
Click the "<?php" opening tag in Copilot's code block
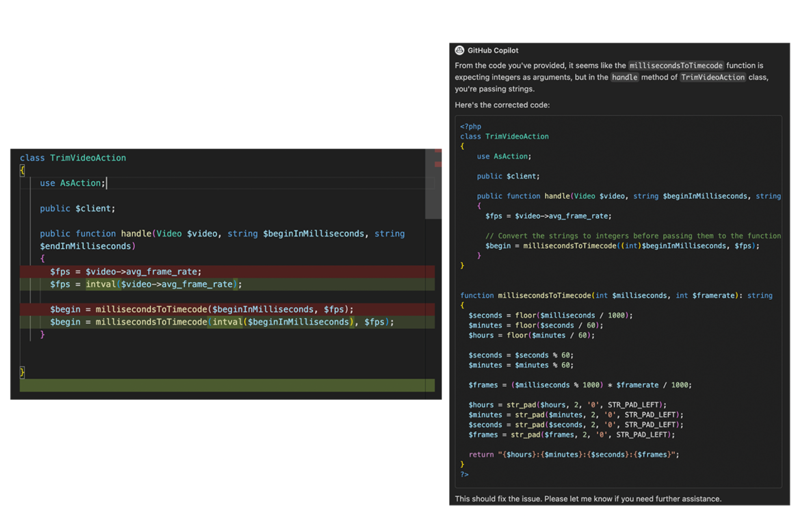[470, 126]
